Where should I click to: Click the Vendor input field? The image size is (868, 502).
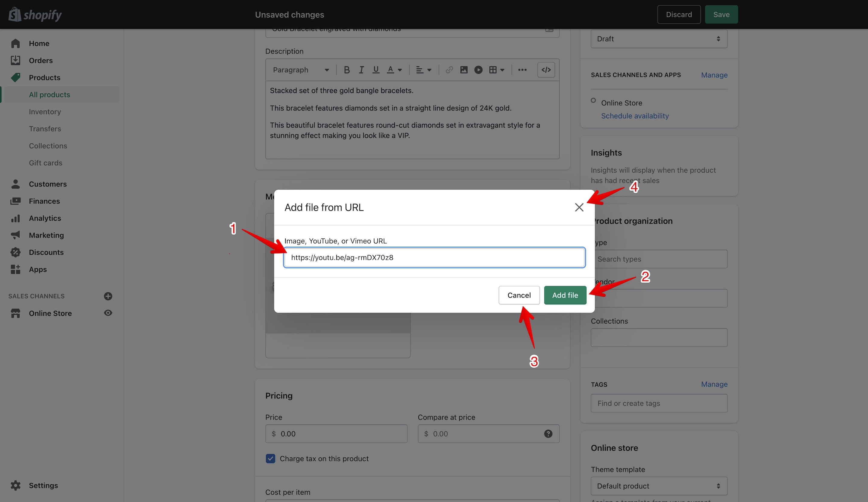pyautogui.click(x=659, y=298)
